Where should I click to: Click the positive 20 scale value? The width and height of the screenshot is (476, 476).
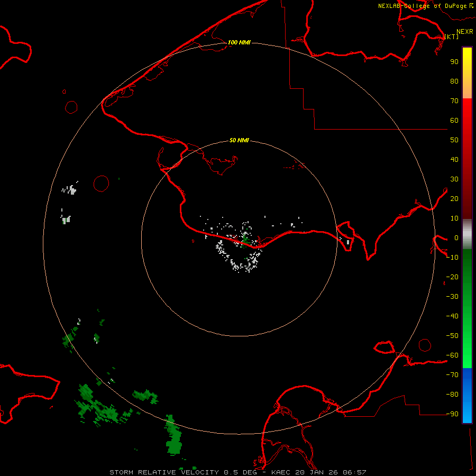pyautogui.click(x=454, y=198)
